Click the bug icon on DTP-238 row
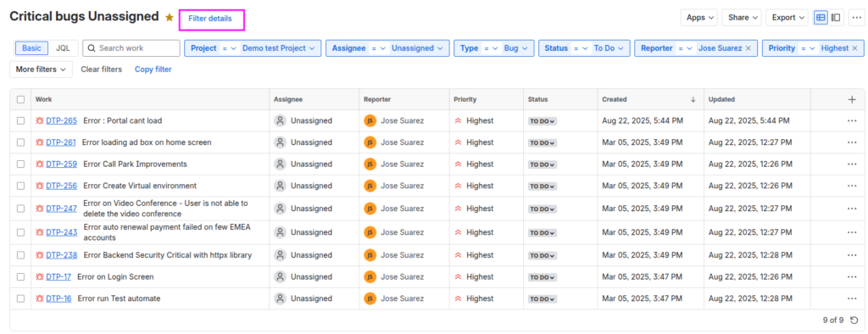This screenshot has width=868, height=334. click(39, 255)
